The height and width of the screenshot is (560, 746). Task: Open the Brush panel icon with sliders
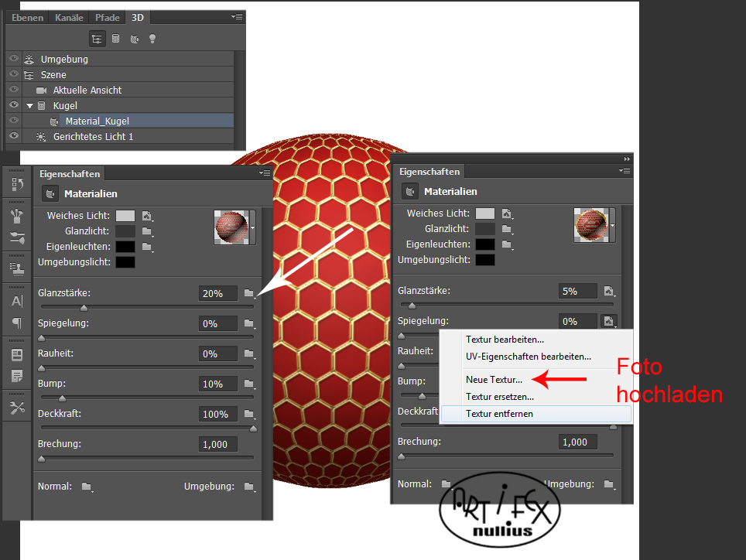coord(17,237)
